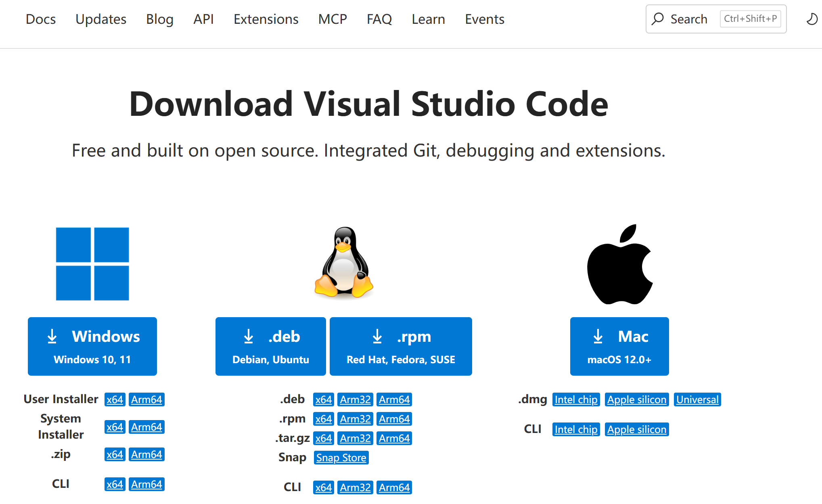The image size is (822, 504).
Task: Click the Ctrl+Shift+P shortcut badge
Action: point(750,19)
